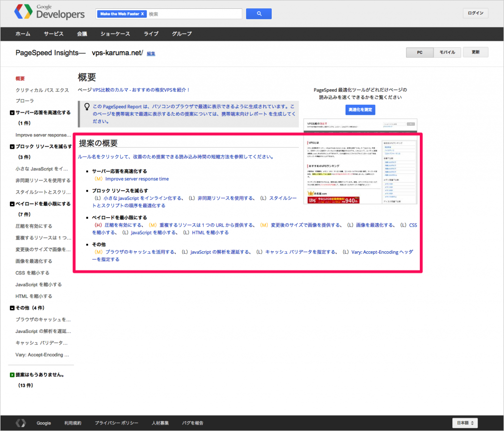Open JavaScript の解析を遅延する summary link
504x431 pixels.
[220, 252]
